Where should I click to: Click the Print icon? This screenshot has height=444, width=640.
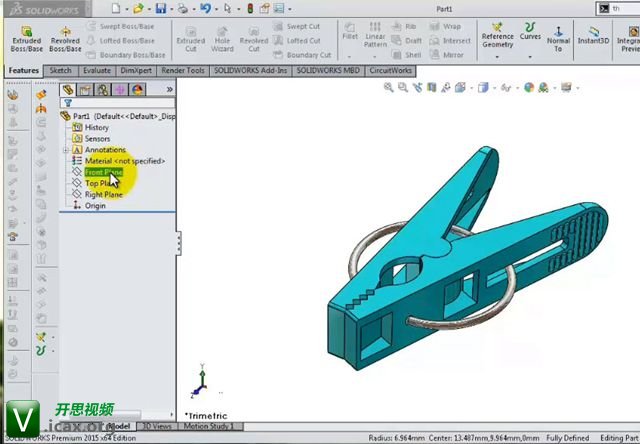pos(182,8)
